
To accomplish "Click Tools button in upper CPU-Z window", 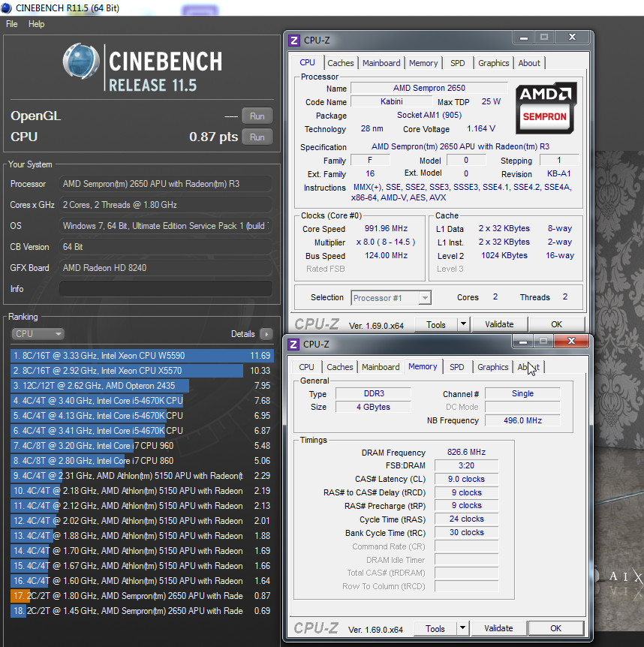I will (435, 324).
